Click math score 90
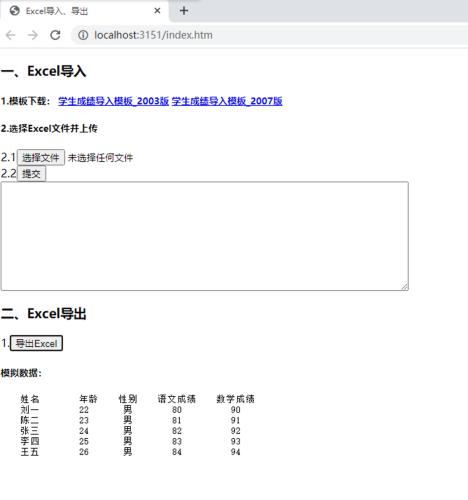This screenshot has height=500, width=468. (x=235, y=409)
